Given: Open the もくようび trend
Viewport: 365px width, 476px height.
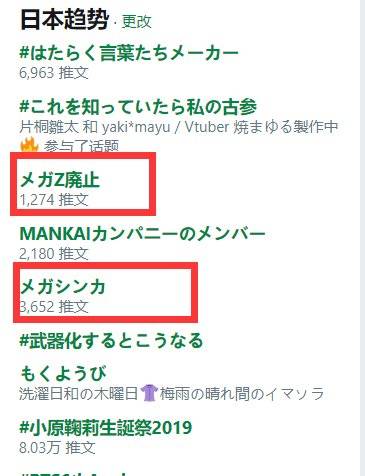Looking at the screenshot, I should click(x=63, y=374).
